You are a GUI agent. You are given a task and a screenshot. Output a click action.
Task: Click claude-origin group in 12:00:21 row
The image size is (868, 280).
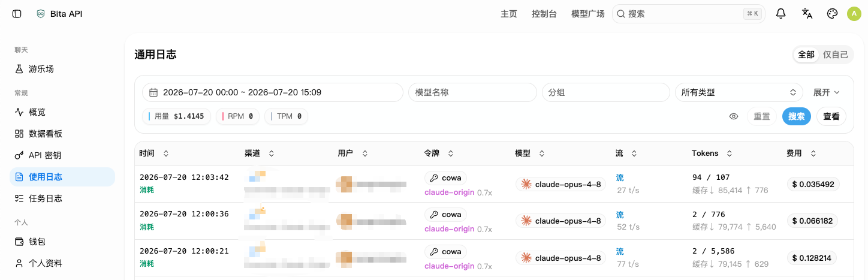click(450, 266)
